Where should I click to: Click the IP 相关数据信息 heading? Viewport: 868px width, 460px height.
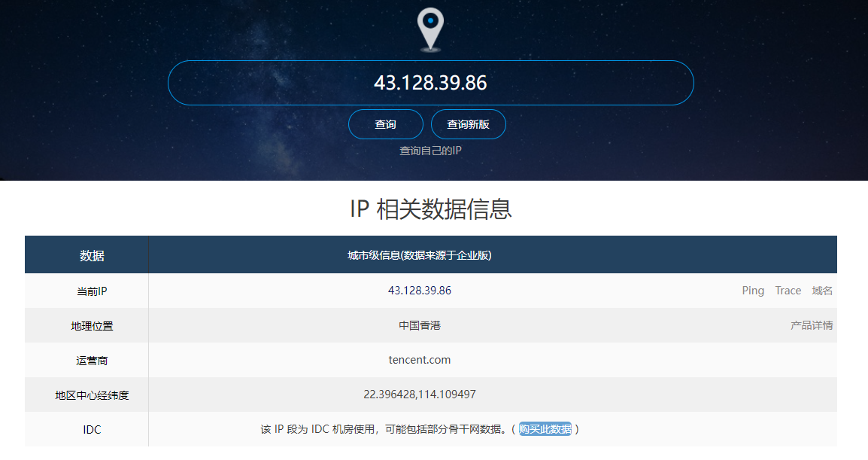click(x=431, y=209)
